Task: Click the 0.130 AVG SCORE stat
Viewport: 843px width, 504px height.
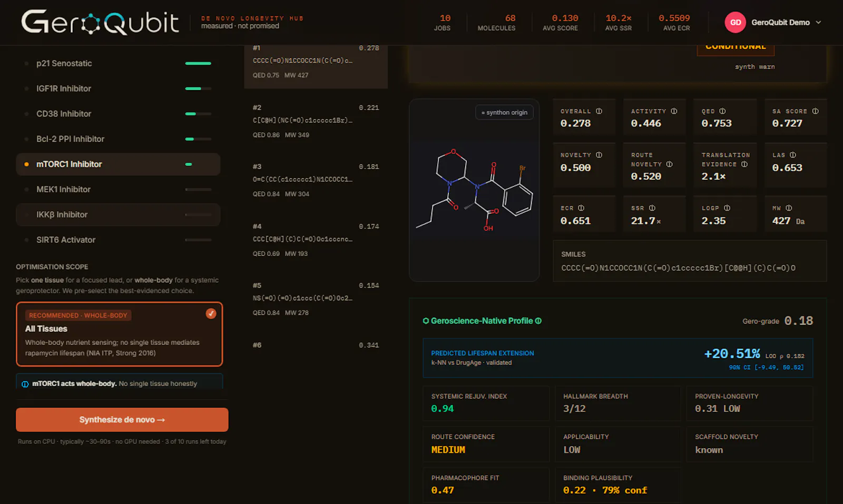Action: [x=561, y=23]
